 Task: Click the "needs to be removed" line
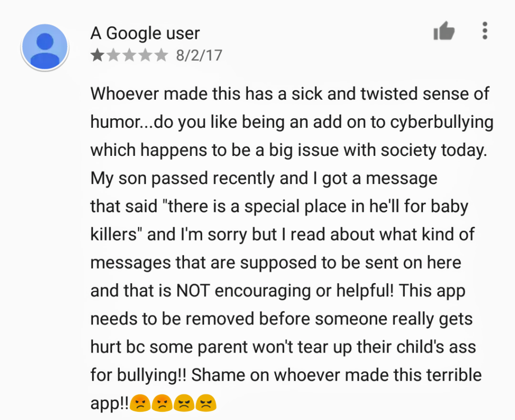click(282, 319)
